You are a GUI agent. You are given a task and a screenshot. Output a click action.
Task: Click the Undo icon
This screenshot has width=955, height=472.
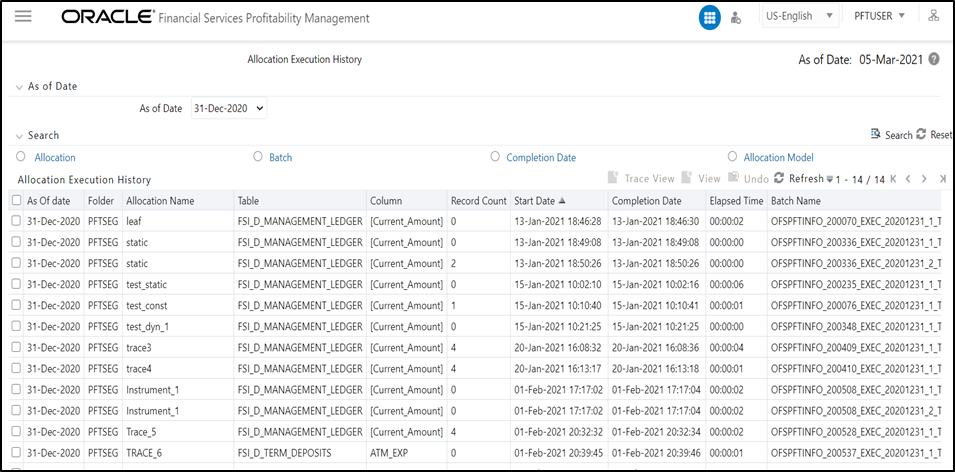click(x=734, y=178)
